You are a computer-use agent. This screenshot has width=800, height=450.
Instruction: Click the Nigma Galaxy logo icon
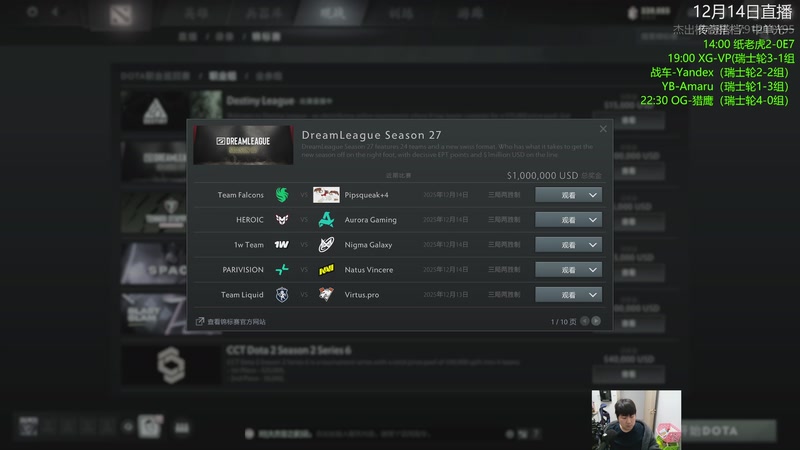(326, 244)
